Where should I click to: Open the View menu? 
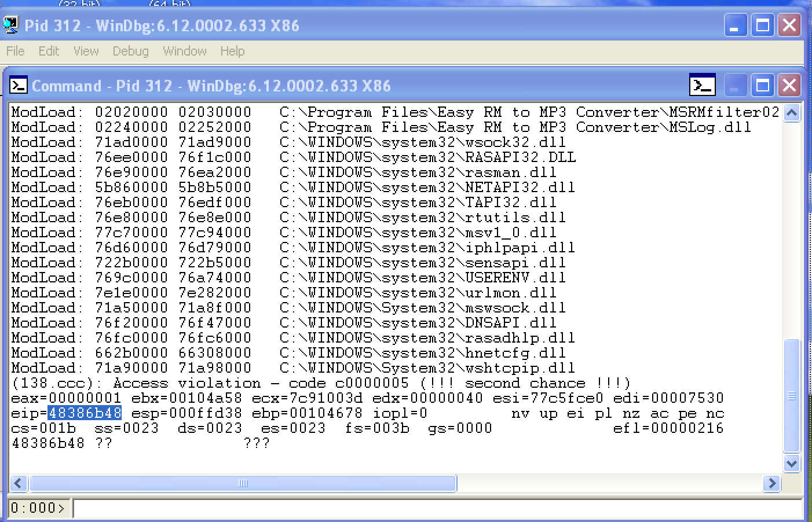tap(86, 51)
